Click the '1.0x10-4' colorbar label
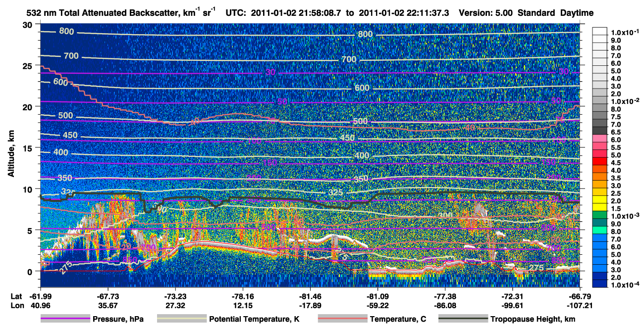 (624, 284)
